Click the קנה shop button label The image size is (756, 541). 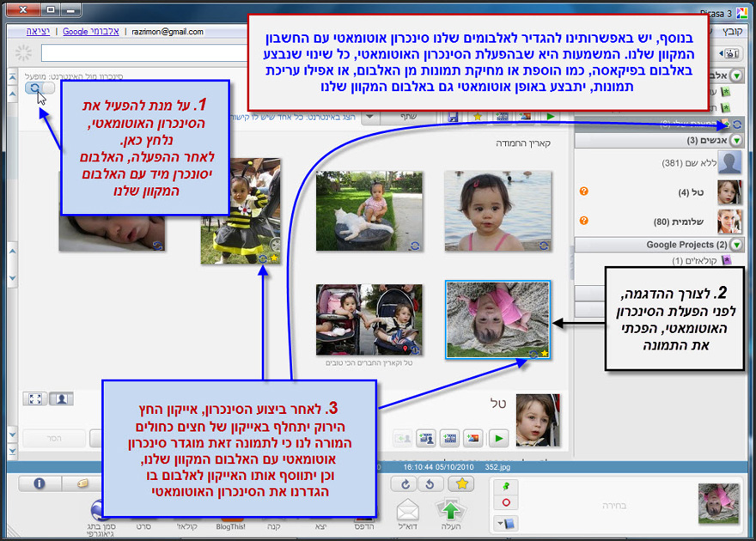coord(274,527)
